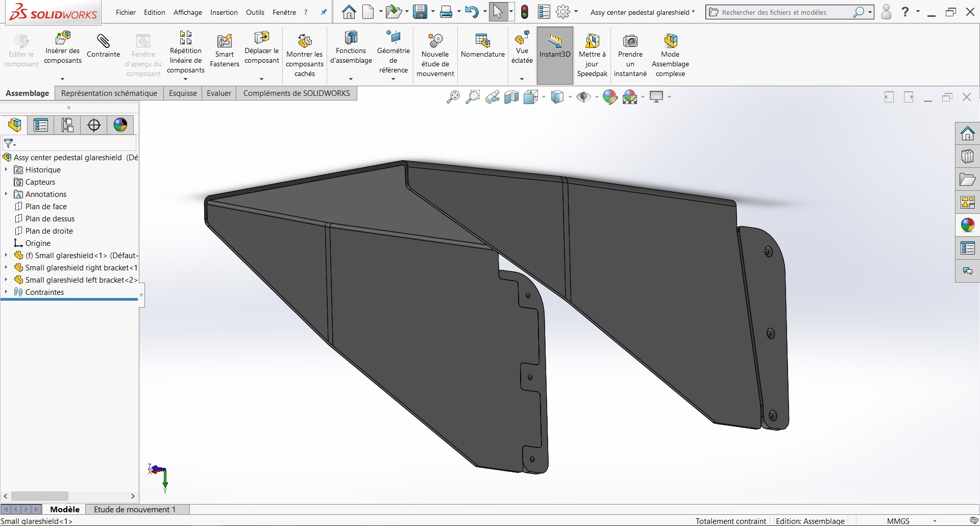The image size is (980, 526).
Task: Switch to the Evaluer tab
Action: coord(219,93)
